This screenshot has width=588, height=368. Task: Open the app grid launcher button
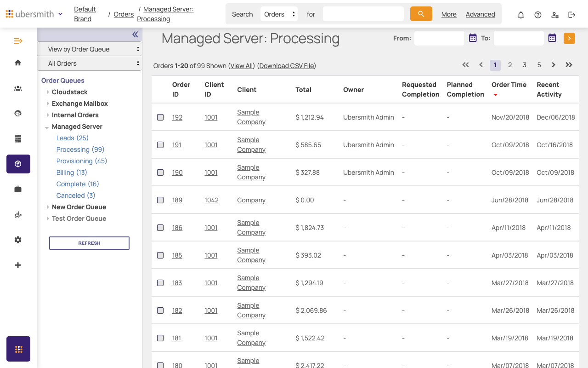18,349
